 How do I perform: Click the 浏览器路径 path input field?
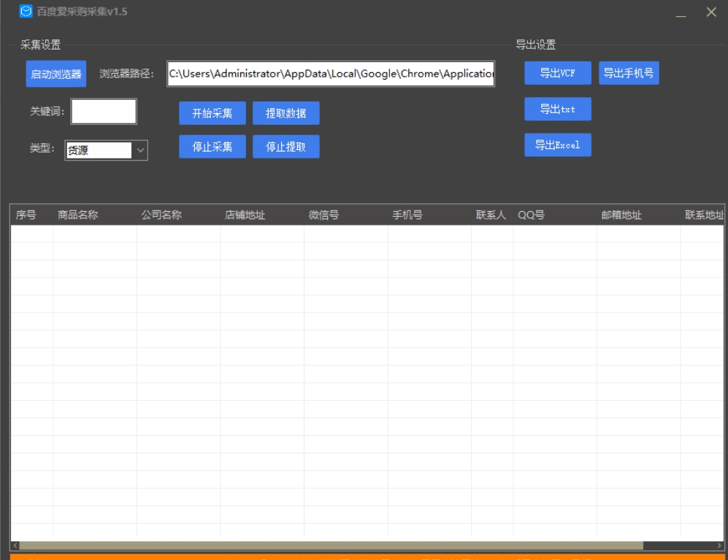pos(331,74)
